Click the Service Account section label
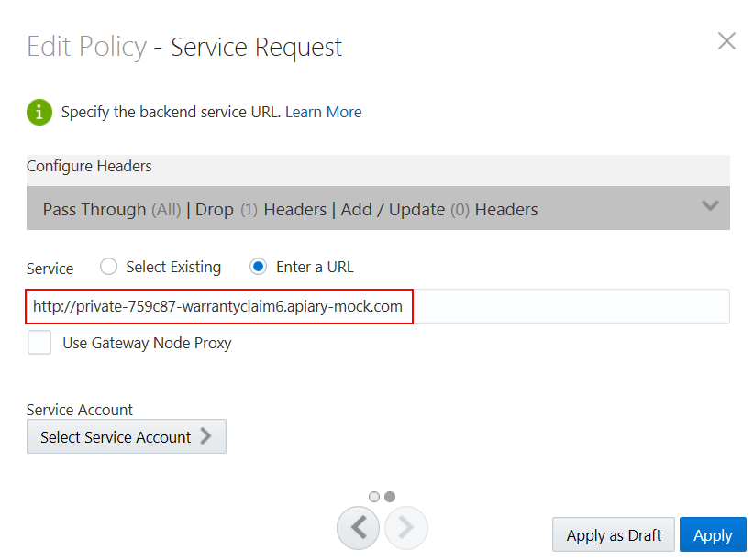This screenshot has height=560, width=754. (79, 410)
